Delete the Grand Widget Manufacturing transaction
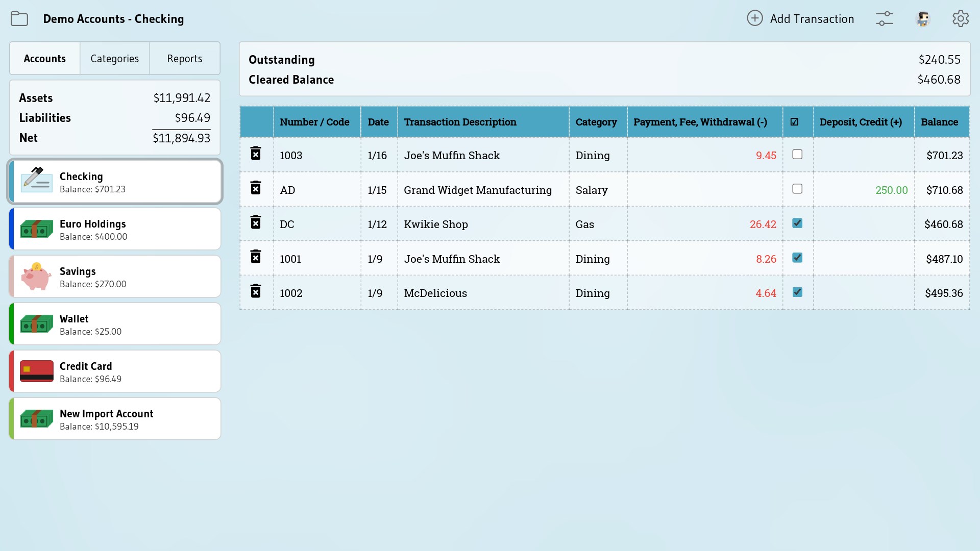 tap(256, 188)
